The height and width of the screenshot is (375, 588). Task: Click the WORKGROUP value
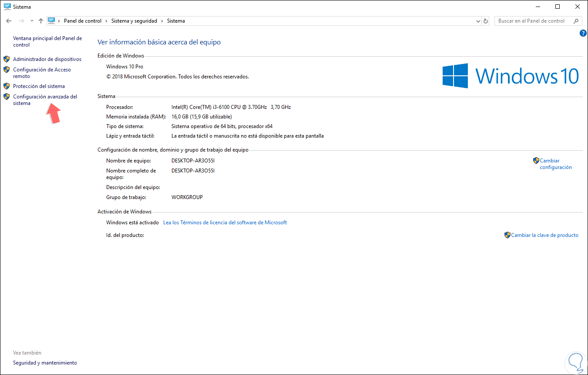[x=187, y=197]
